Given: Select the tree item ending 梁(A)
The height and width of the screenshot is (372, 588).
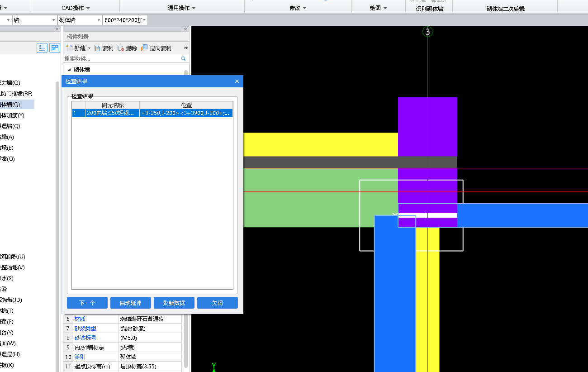Looking at the screenshot, I should (x=7, y=137).
